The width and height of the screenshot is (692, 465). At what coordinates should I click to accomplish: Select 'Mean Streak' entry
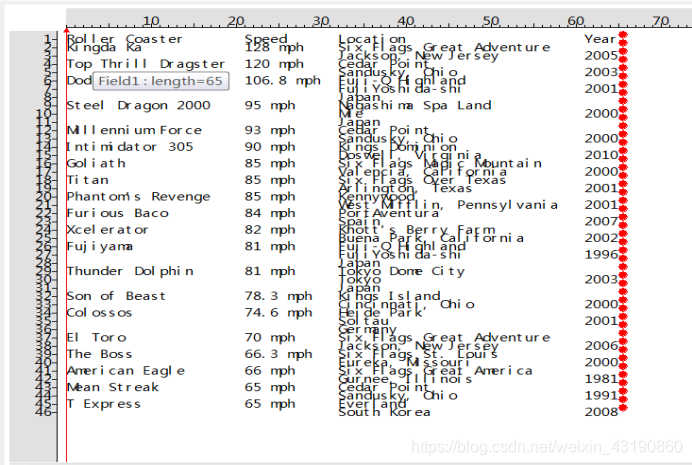(113, 387)
